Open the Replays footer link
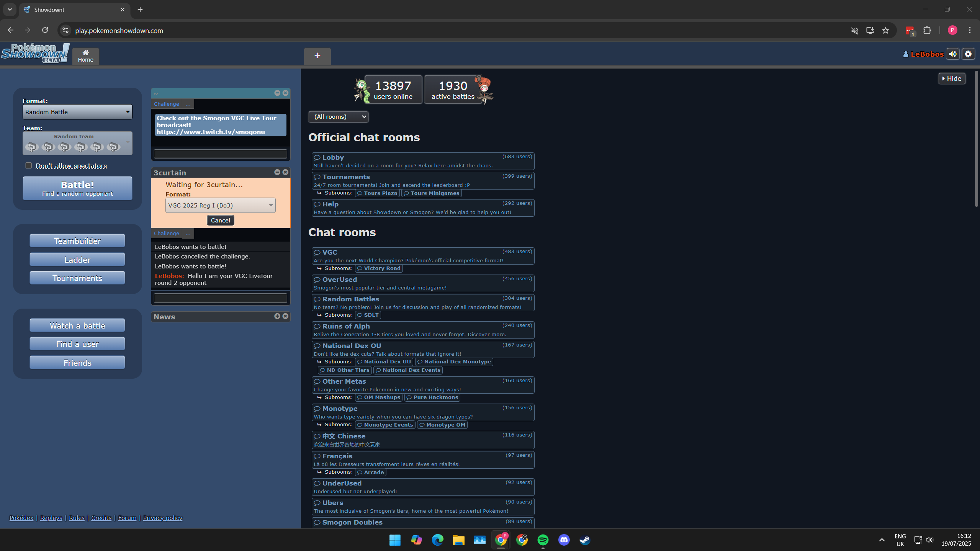This screenshot has height=551, width=980. click(x=51, y=518)
